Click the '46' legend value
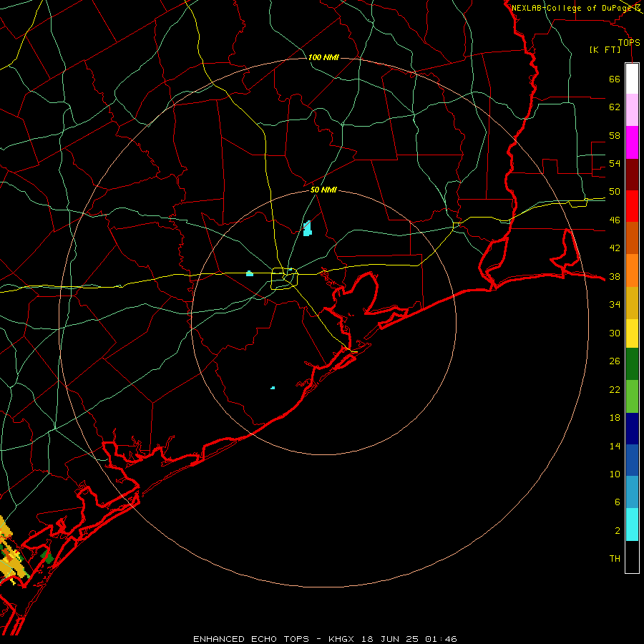This screenshot has height=644, width=644. (x=615, y=220)
